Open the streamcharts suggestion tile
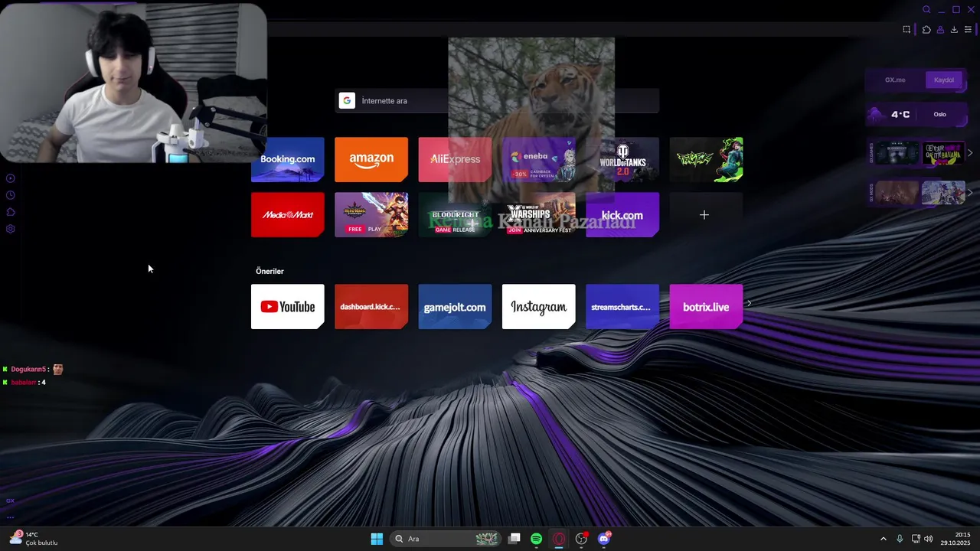 click(x=622, y=307)
